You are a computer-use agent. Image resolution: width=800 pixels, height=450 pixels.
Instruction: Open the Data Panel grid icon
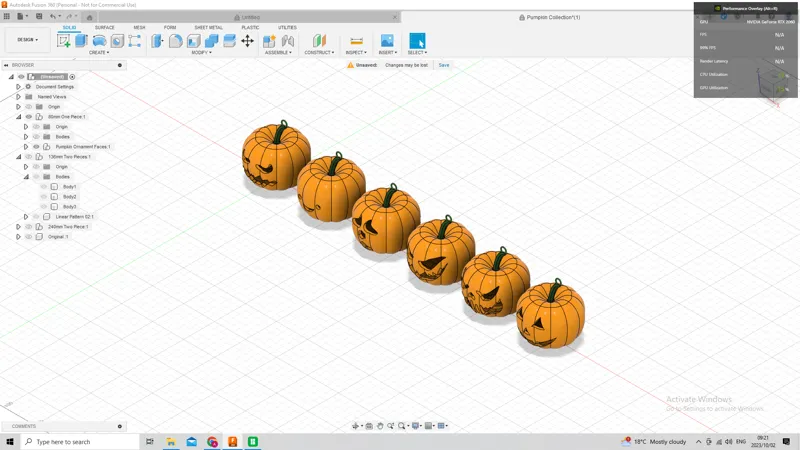coord(7,16)
